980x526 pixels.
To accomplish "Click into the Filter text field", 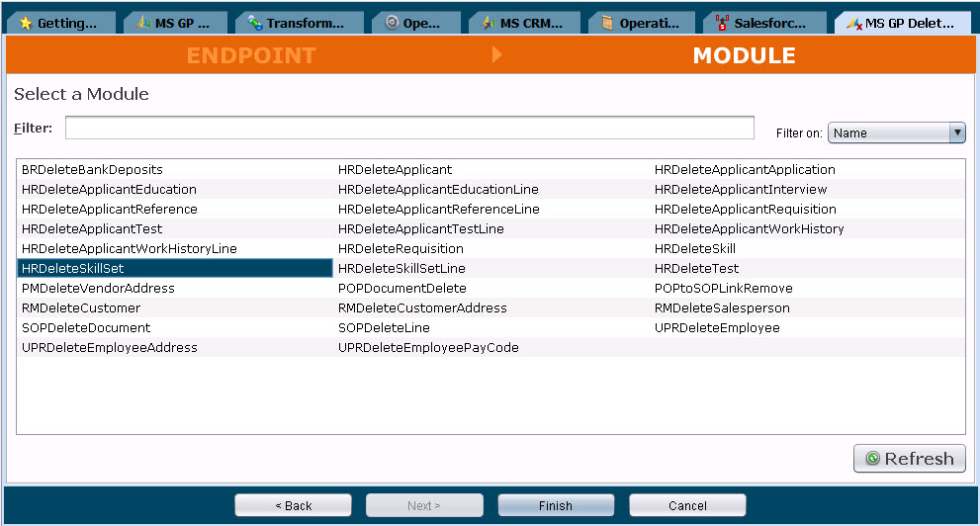I will (x=409, y=129).
